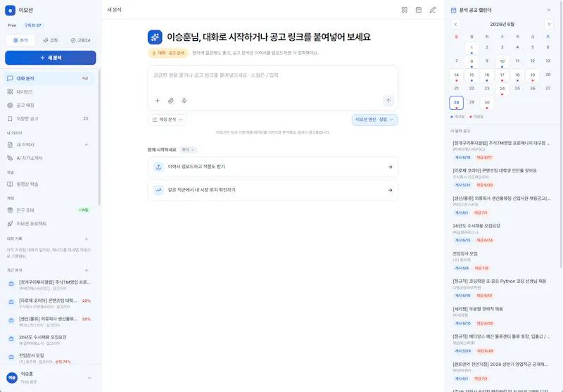Open recent analysis 26년도 수시채용 모집요강
This screenshot has height=392, width=563.
pyautogui.click(x=49, y=340)
